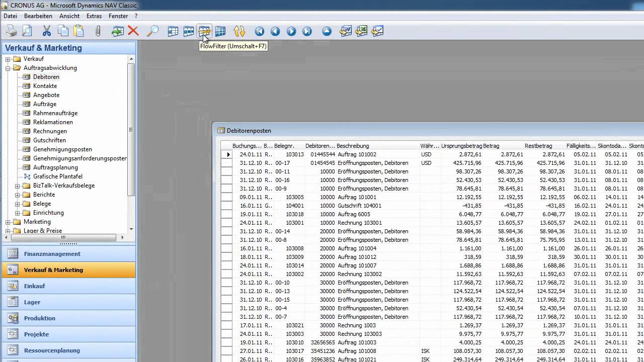Open the Ressourcenplanung module

(x=68, y=350)
